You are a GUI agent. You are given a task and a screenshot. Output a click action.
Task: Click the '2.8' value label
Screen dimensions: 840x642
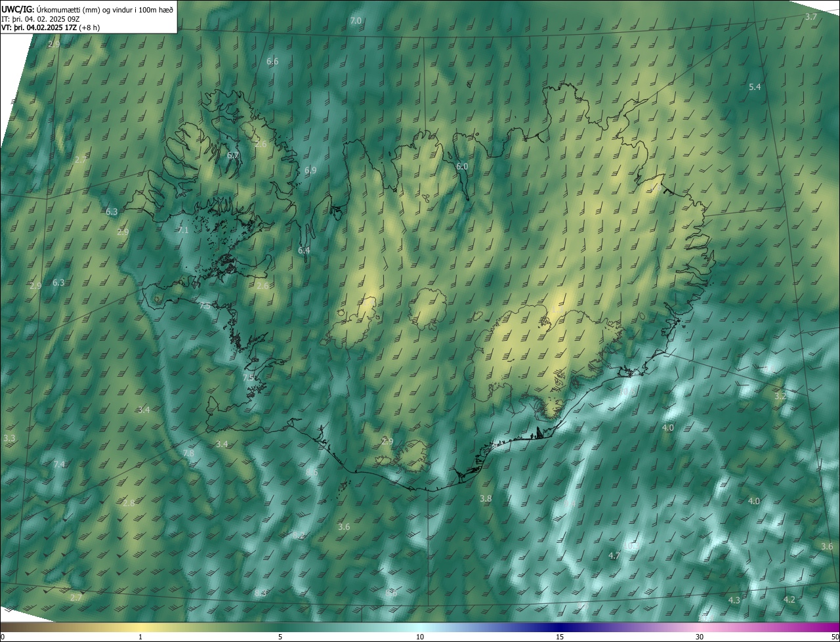click(x=128, y=503)
